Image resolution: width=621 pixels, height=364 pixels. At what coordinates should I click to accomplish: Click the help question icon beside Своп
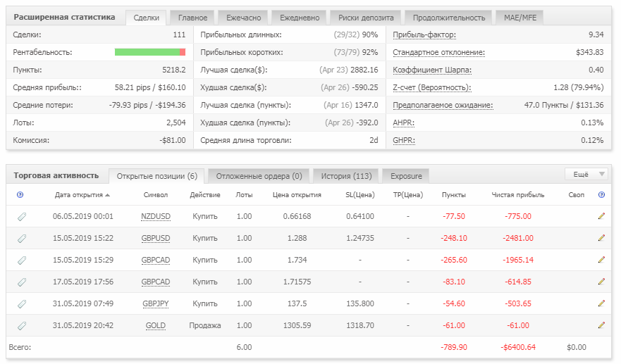click(x=601, y=194)
